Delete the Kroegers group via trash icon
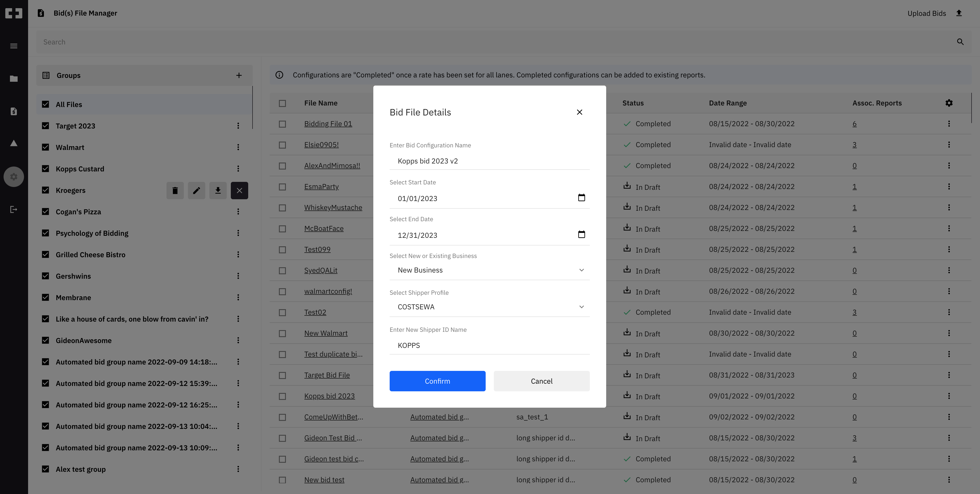The height and width of the screenshot is (494, 980). point(175,190)
